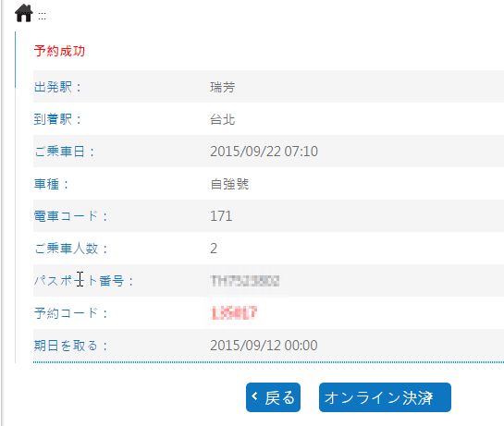Proceed with オンライン決済 button
This screenshot has height=426, width=504.
385,397
